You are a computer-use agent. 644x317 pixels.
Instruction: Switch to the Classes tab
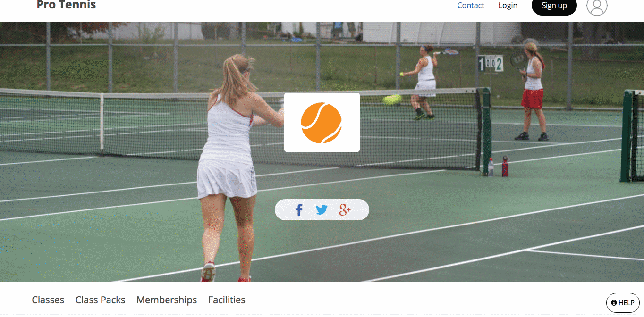coord(48,300)
